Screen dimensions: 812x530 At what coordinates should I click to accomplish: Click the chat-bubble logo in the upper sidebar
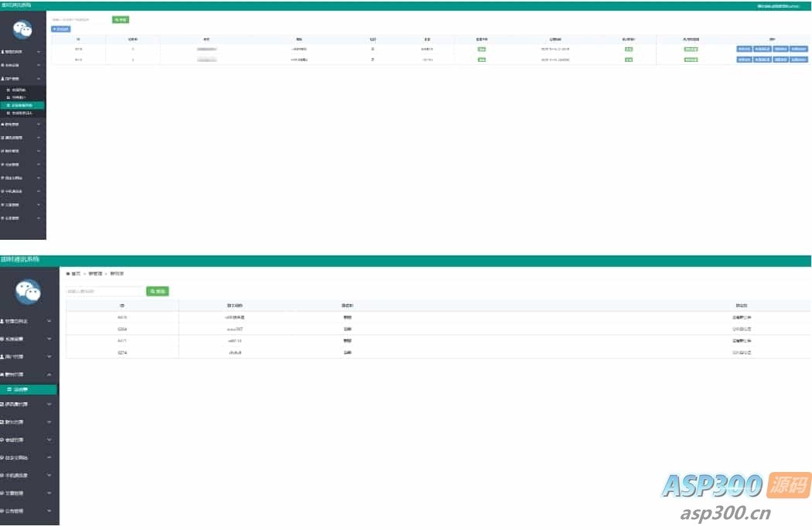coord(23,29)
